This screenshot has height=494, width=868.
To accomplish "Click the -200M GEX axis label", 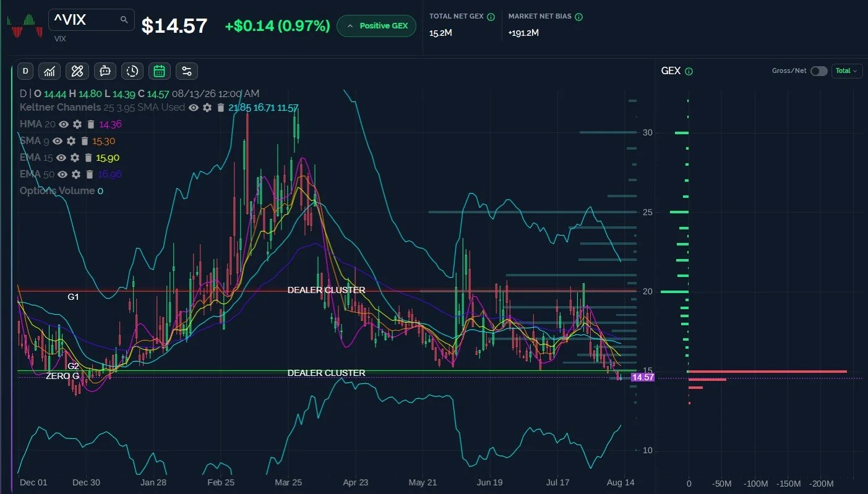I will pos(822,483).
